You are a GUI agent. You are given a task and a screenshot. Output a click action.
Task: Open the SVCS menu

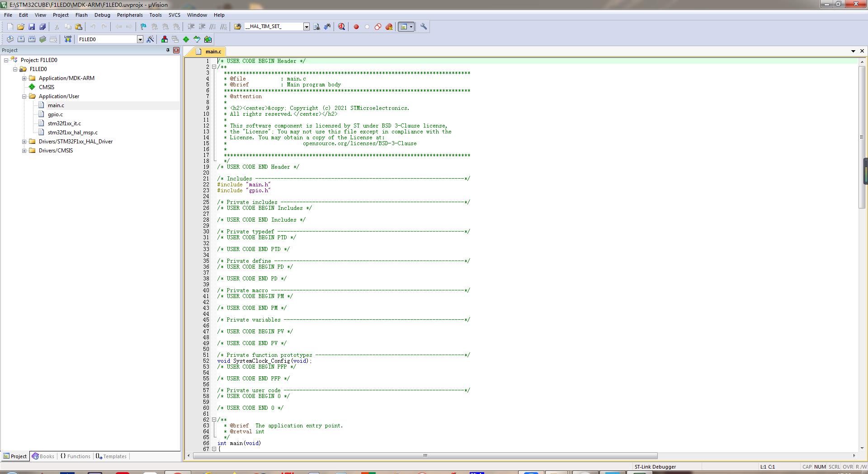(175, 15)
